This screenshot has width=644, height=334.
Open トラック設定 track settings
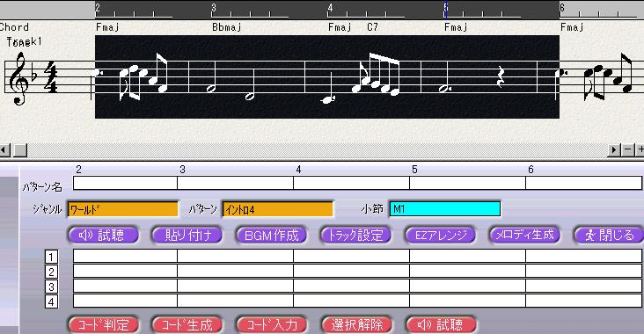pos(355,235)
